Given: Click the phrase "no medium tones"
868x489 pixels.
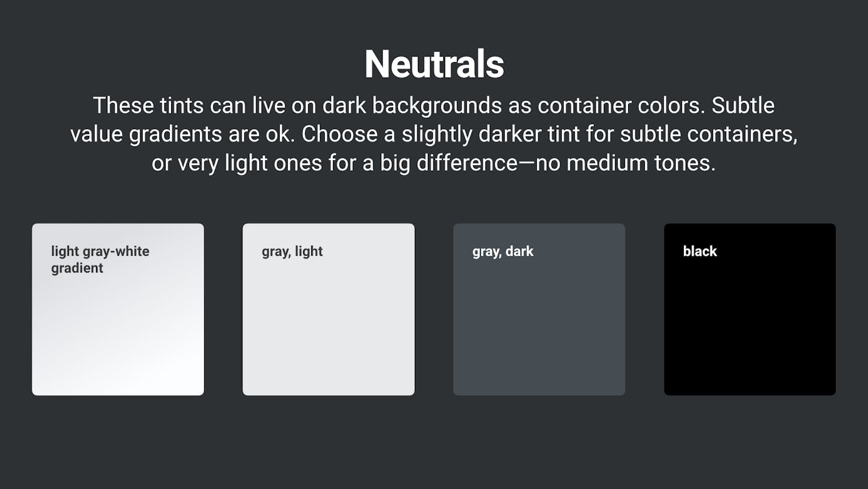Looking at the screenshot, I should coord(626,164).
